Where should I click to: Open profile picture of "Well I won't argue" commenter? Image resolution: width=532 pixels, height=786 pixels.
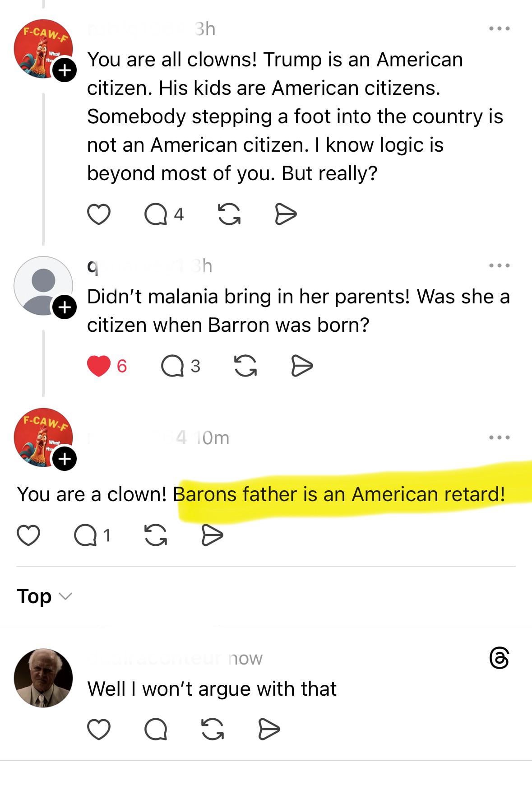coord(43,678)
